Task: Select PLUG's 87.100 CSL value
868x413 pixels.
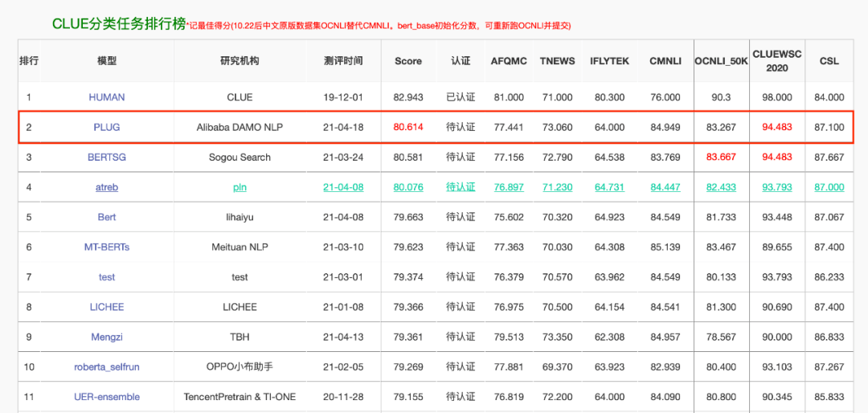Action: pos(829,127)
